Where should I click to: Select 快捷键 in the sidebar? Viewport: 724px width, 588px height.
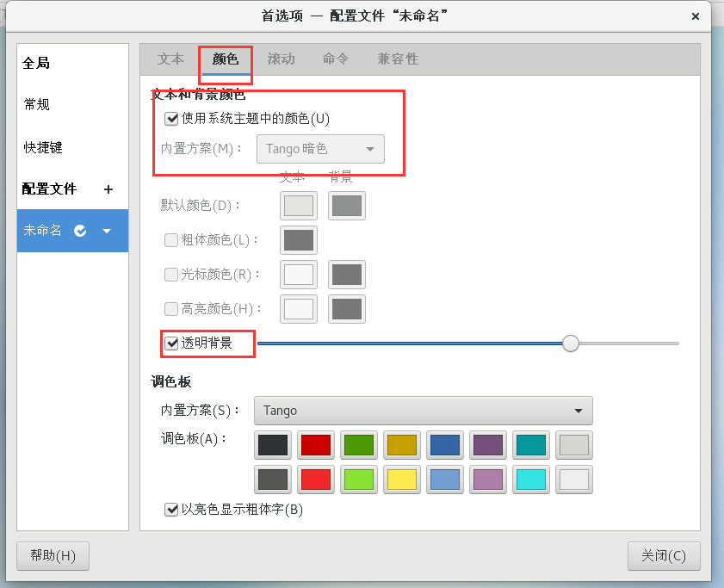click(72, 147)
